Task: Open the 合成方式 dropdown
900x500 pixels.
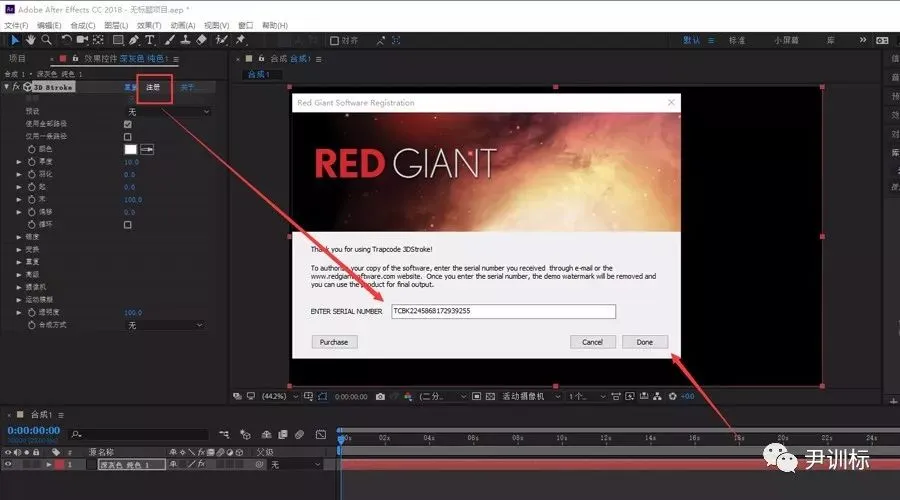Action: 165,325
